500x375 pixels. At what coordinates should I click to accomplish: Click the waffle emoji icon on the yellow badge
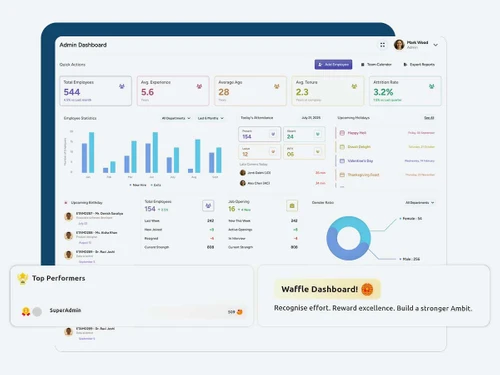367,289
